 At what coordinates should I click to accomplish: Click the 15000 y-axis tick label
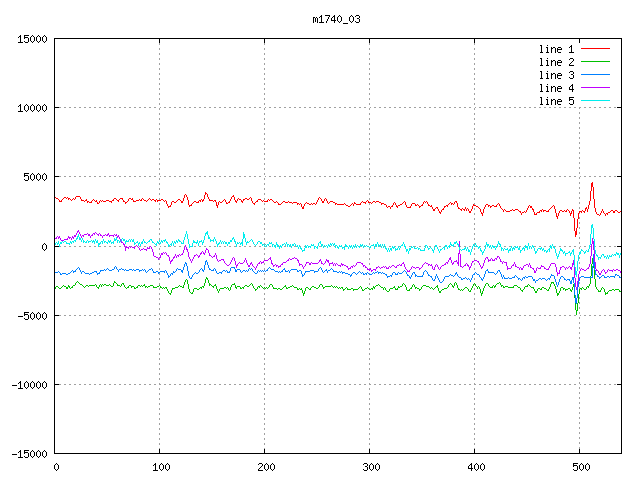click(31, 39)
